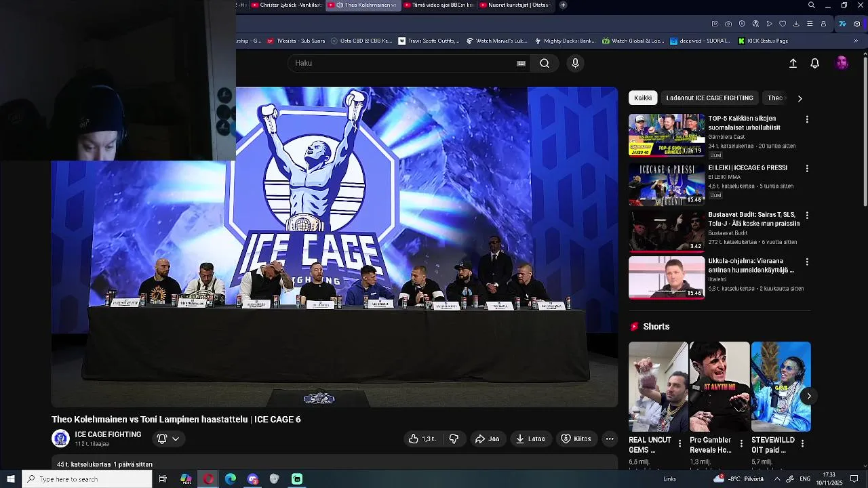Open ICE CAGE FIGHTING channel name link
Image resolution: width=868 pixels, height=488 pixels.
pos(108,434)
